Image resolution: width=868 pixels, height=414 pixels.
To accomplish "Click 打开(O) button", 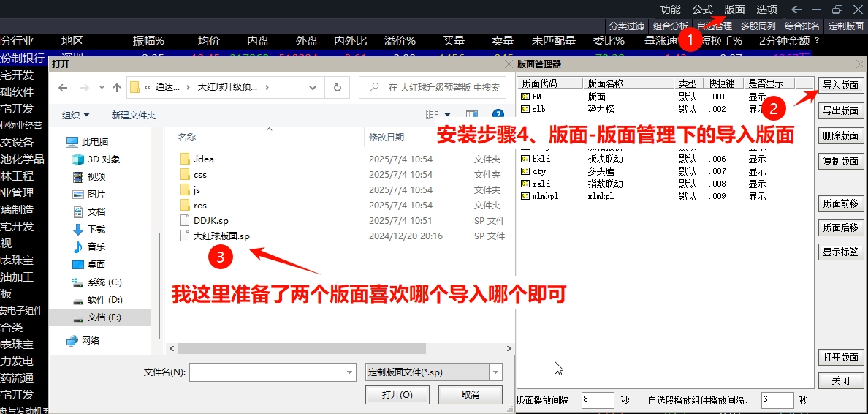I will click(397, 394).
